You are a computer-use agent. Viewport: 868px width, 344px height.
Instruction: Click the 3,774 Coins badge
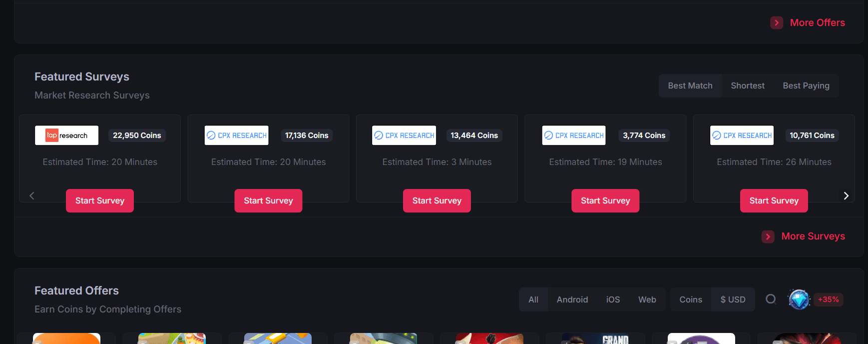(x=644, y=135)
